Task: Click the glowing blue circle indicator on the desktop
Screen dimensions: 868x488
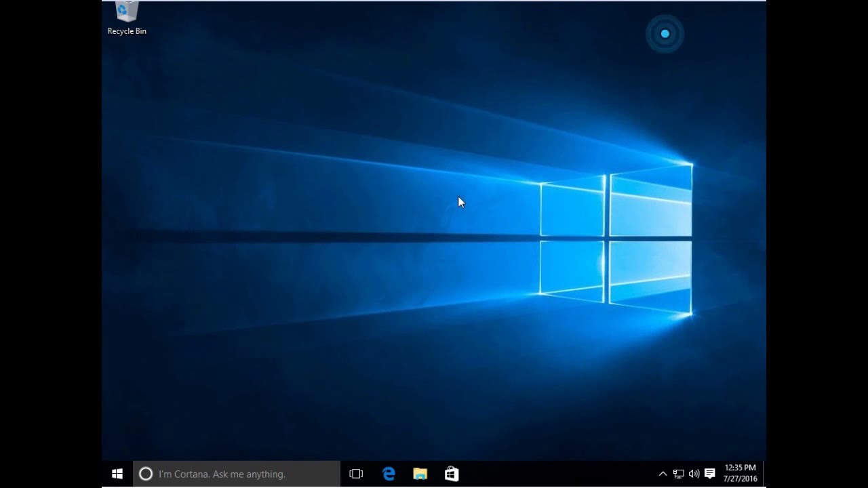Action: point(665,34)
